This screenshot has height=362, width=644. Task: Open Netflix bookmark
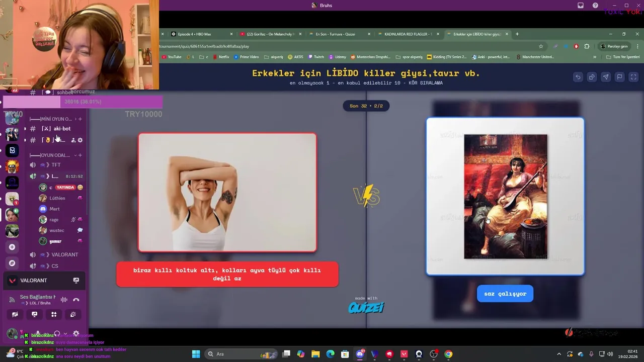[x=221, y=57]
